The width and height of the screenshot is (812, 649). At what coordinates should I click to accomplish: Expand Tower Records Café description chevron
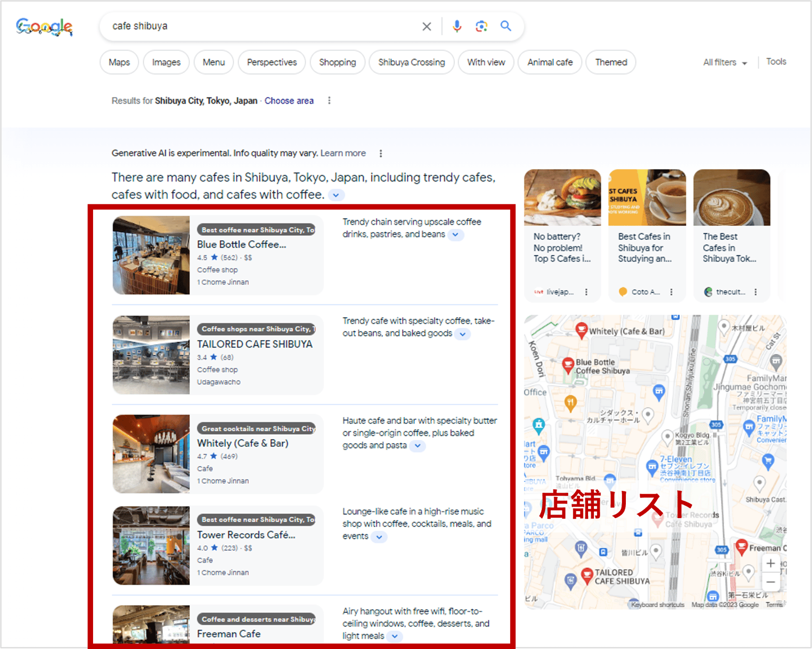coord(379,537)
